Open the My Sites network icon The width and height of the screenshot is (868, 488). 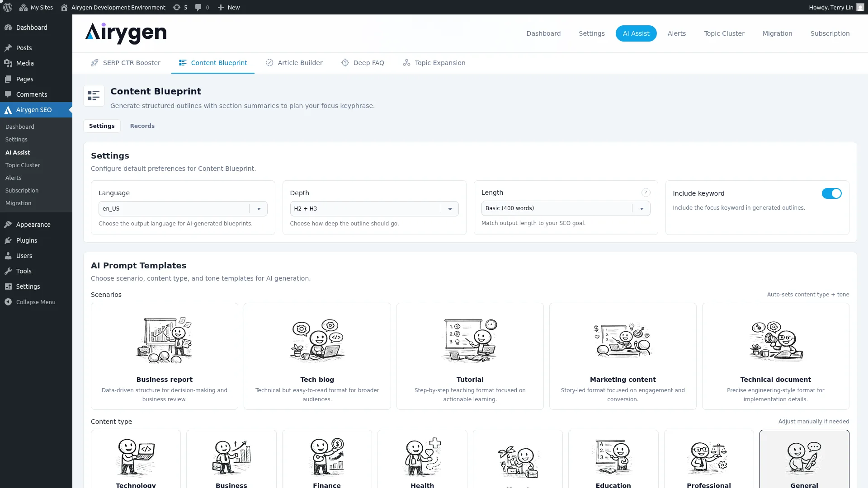(24, 7)
